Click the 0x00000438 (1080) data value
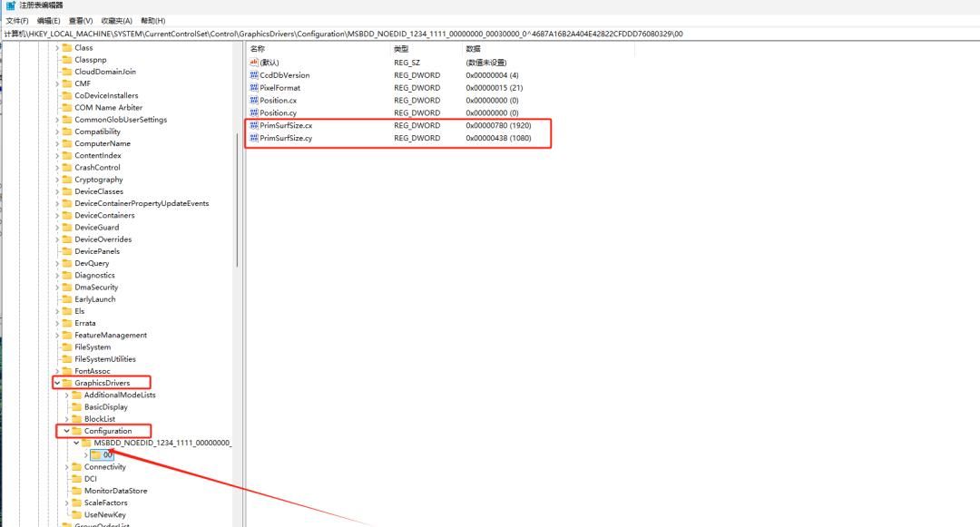Screen dimensions: 980x527 498,138
